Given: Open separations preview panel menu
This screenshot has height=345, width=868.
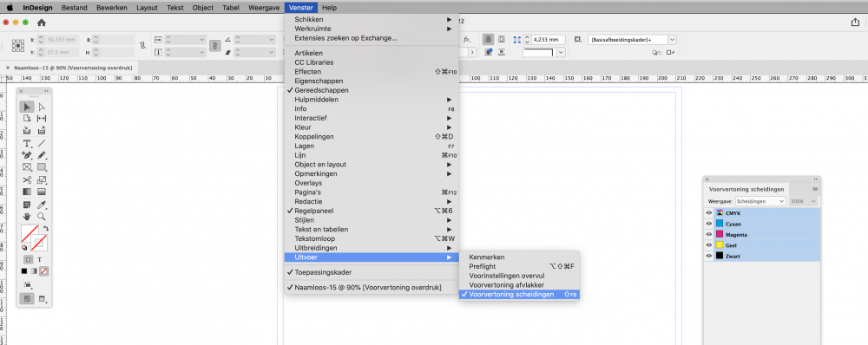Looking at the screenshot, I should pos(815,189).
